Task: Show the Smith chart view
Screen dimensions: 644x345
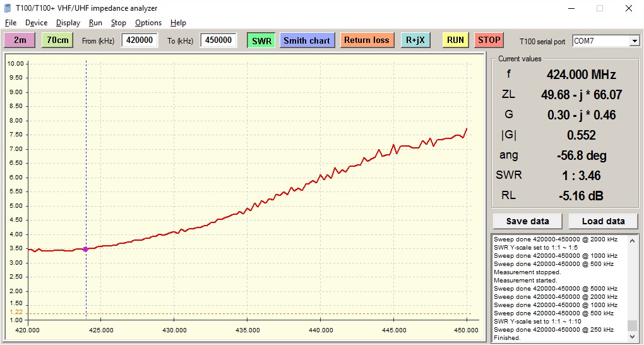Action: point(307,40)
